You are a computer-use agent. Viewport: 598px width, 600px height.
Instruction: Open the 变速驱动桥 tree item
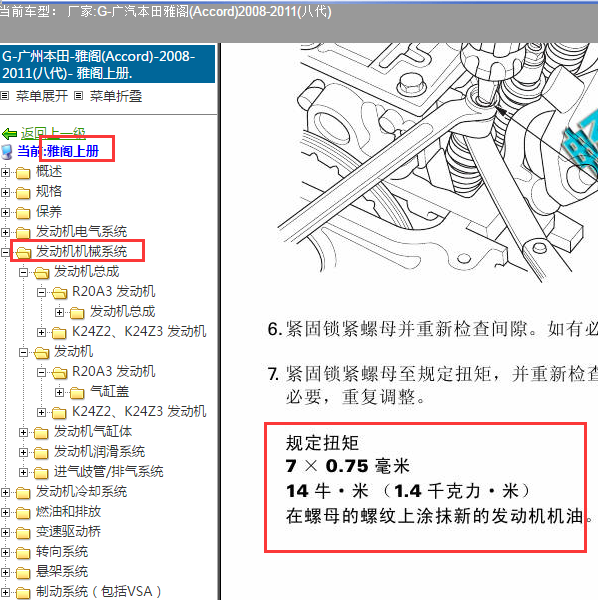click(x=68, y=531)
